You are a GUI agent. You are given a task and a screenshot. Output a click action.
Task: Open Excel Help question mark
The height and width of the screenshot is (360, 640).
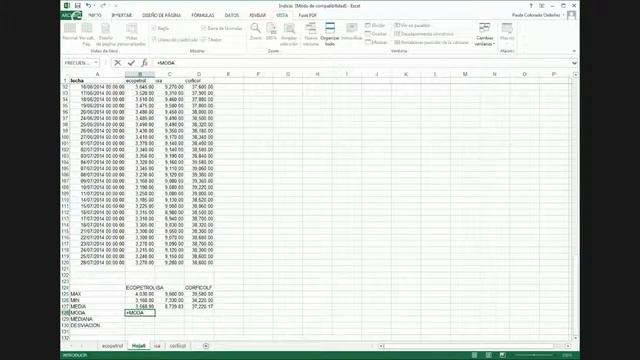(531, 6)
